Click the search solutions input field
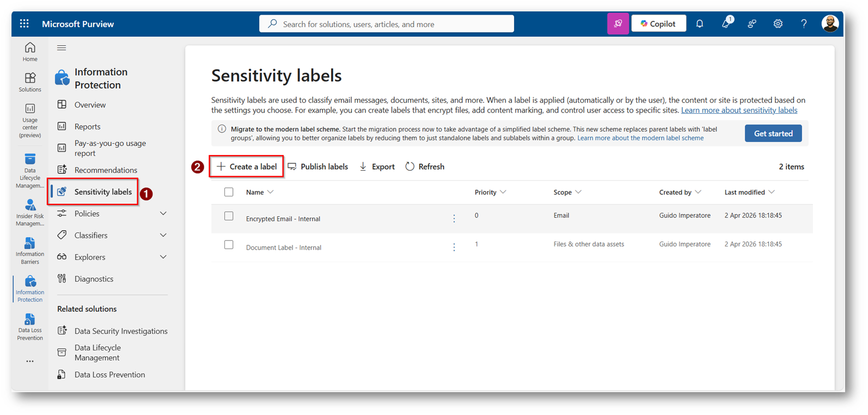868x415 pixels. (387, 24)
